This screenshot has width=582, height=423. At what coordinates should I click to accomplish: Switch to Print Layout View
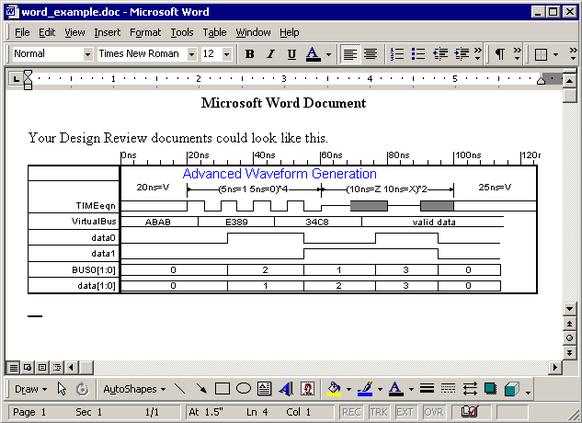pos(42,368)
